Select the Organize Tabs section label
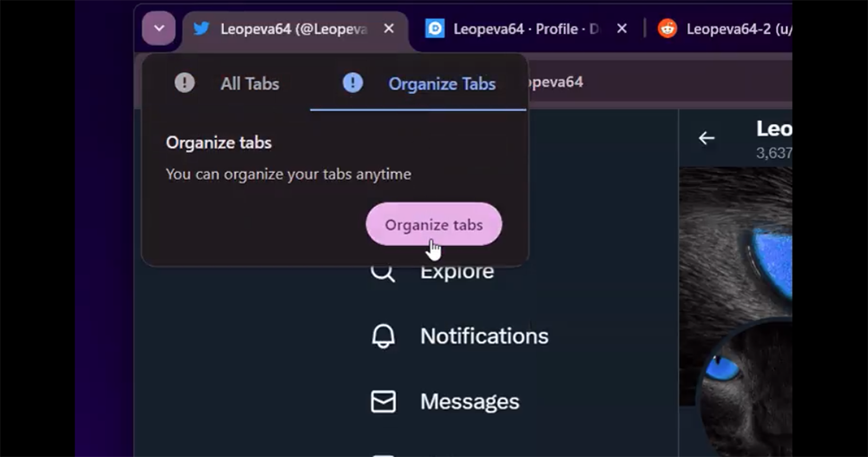Screen dimensions: 868x457 (442, 84)
